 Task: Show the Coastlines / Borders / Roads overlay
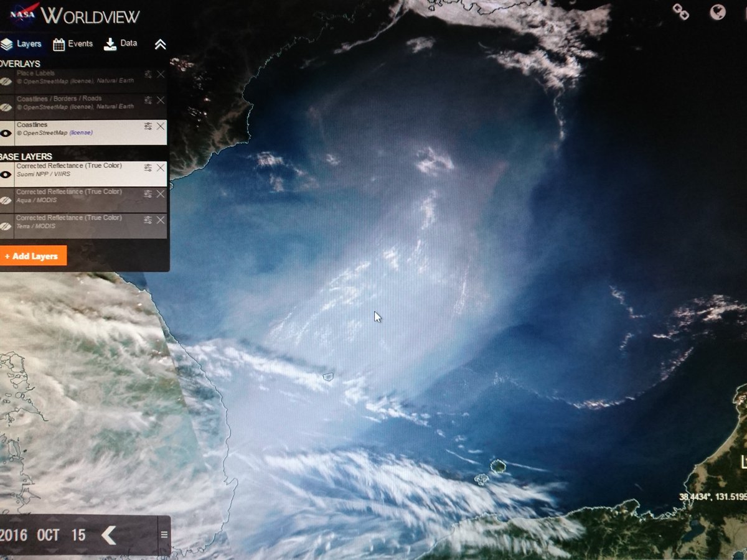[6, 106]
